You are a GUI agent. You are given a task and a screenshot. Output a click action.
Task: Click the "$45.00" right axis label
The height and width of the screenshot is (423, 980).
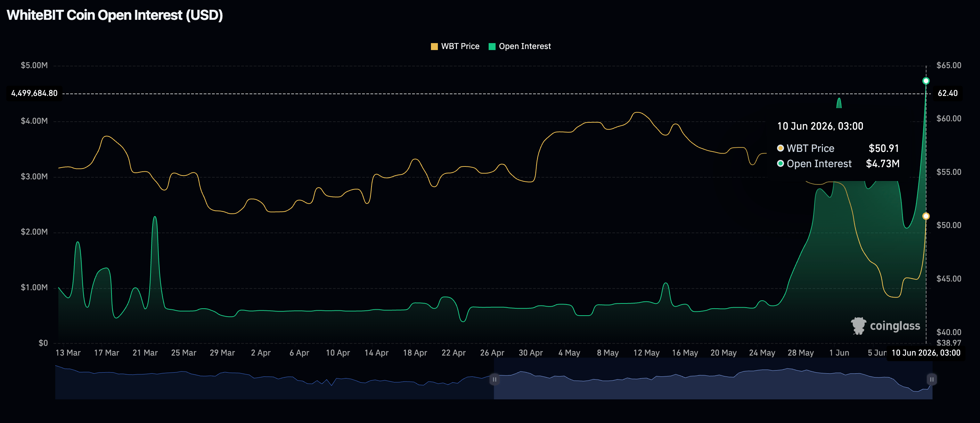click(949, 279)
